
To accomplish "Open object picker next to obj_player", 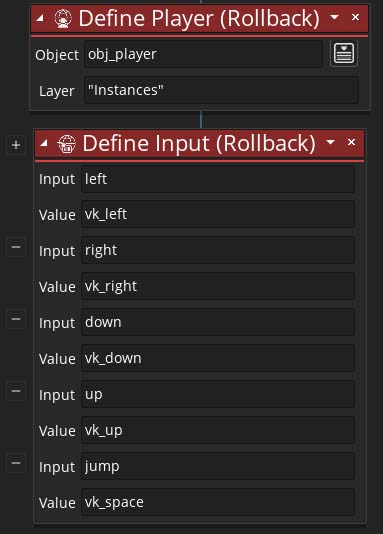I will (344, 53).
